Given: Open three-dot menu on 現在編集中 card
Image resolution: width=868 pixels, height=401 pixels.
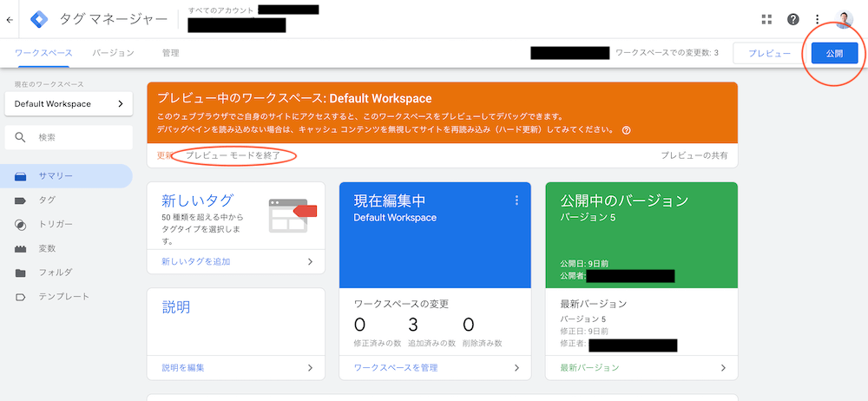Looking at the screenshot, I should coord(516,200).
